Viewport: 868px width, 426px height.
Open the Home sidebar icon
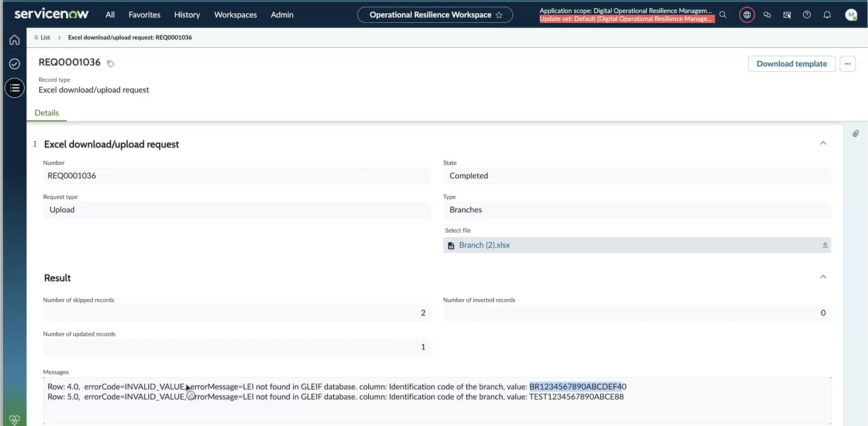pyautogui.click(x=14, y=40)
